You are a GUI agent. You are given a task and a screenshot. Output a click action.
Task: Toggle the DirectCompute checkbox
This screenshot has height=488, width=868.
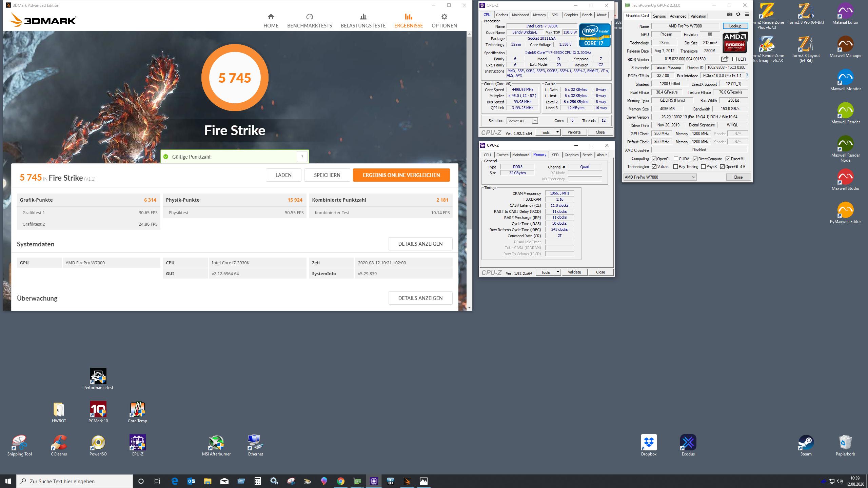coord(695,159)
